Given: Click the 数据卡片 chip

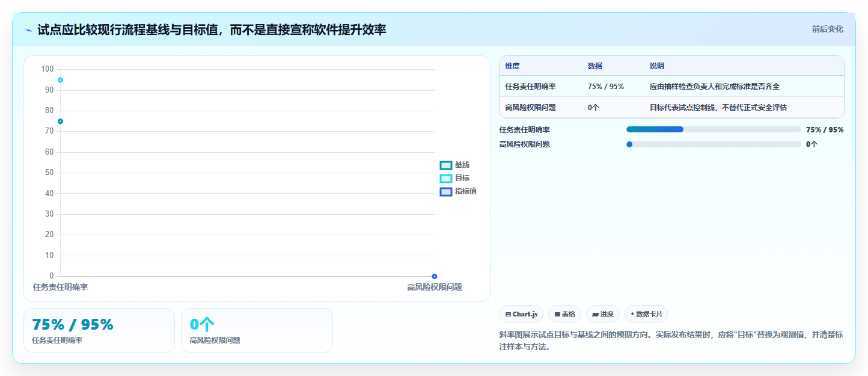Looking at the screenshot, I should click(646, 314).
